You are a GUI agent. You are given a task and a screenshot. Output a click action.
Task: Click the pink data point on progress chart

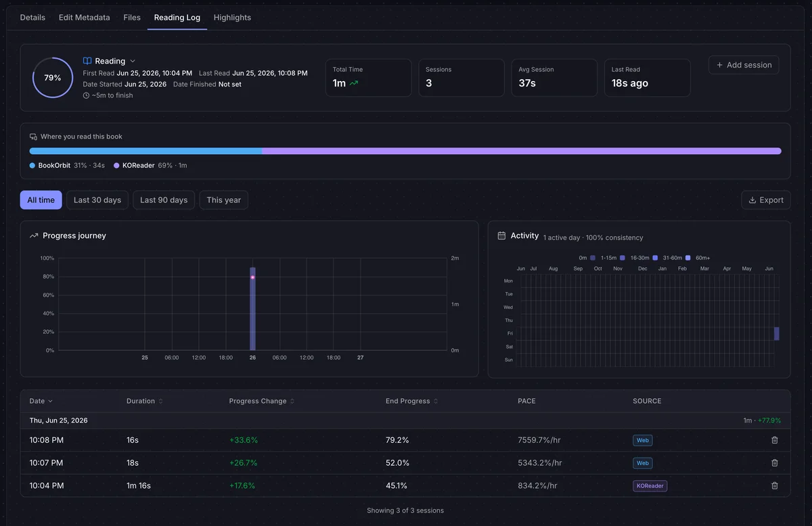pos(252,277)
